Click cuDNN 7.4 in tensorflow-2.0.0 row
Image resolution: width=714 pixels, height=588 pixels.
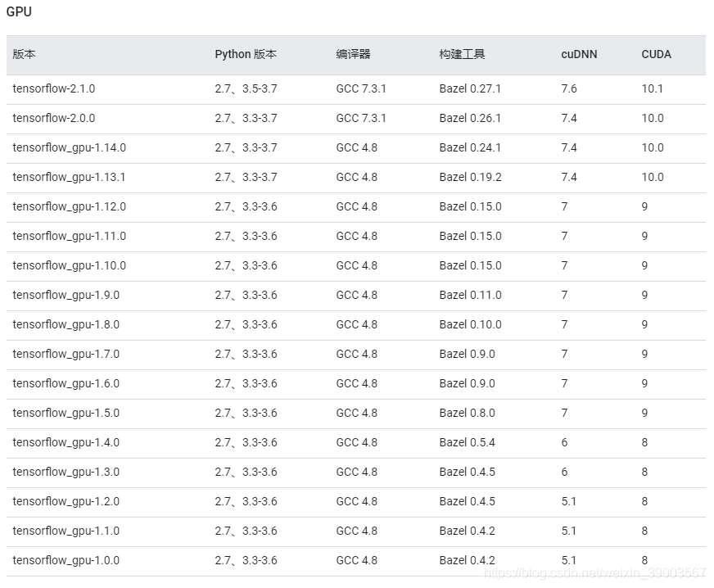pyautogui.click(x=569, y=118)
